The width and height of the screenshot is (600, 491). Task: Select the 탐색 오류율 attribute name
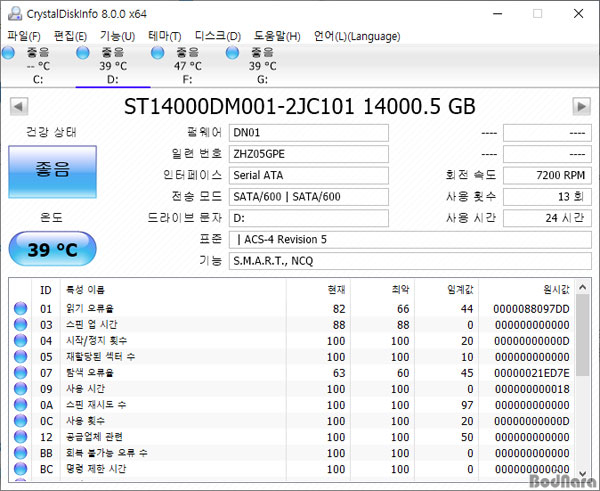tap(90, 373)
